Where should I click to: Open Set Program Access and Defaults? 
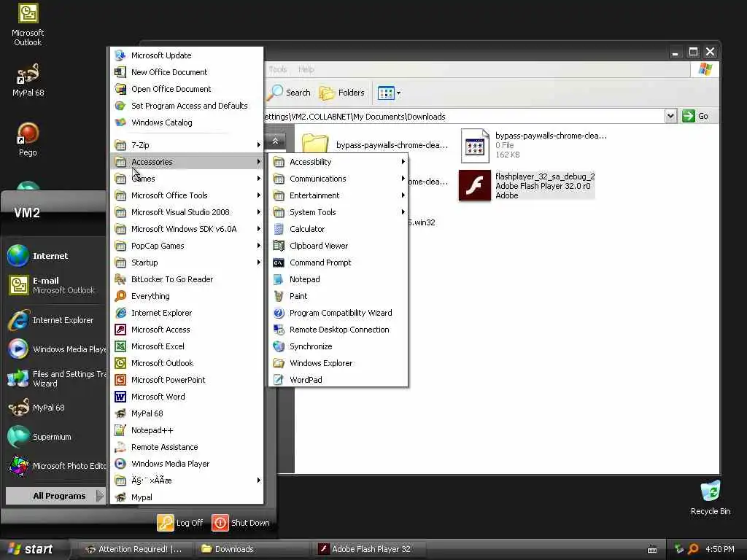(x=187, y=106)
